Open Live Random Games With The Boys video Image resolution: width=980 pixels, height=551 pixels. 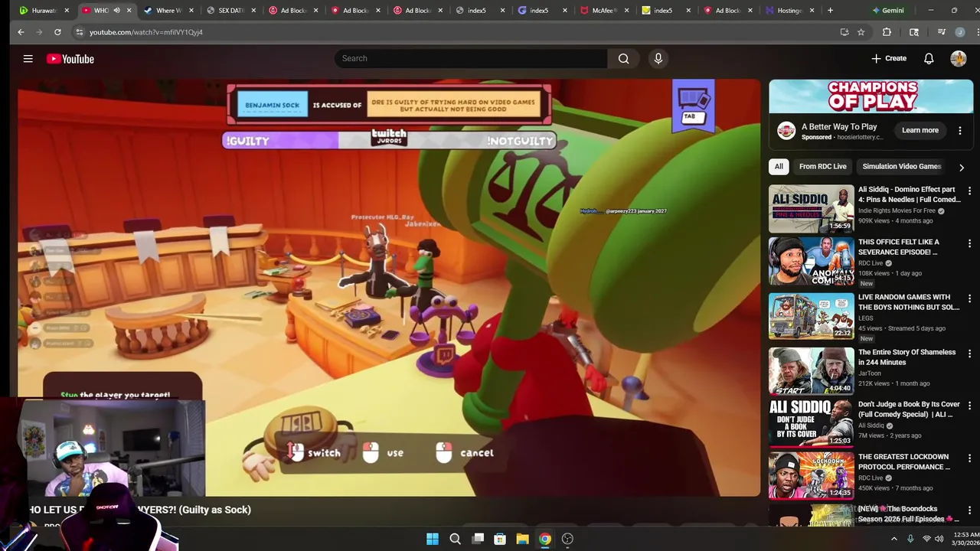point(811,315)
